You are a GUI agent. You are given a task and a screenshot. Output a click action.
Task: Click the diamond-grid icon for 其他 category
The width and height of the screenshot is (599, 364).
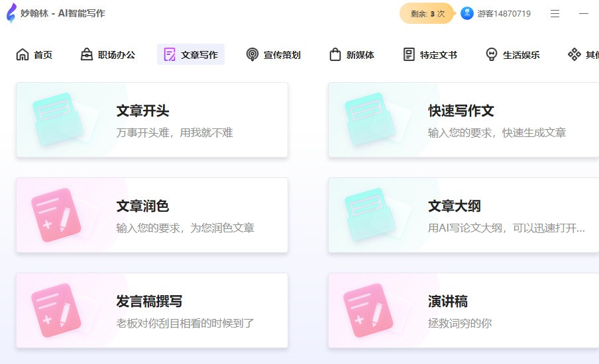tap(574, 54)
